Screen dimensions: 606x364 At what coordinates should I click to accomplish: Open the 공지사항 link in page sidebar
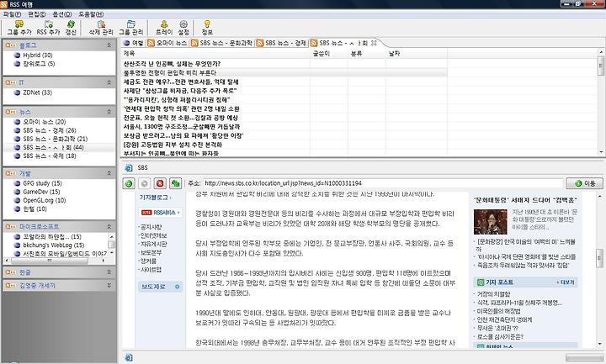click(x=151, y=227)
